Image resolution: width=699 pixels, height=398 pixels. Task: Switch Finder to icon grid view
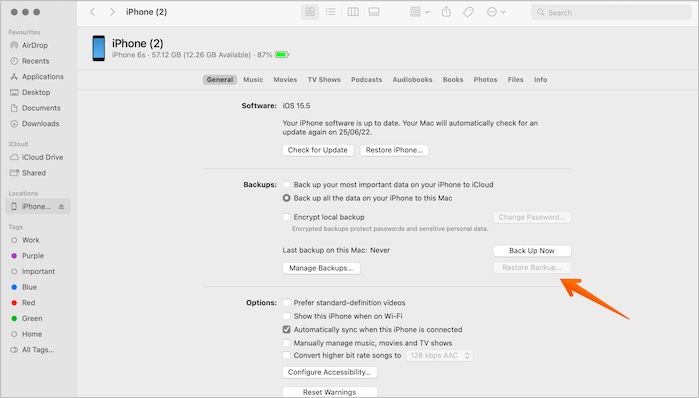click(310, 12)
